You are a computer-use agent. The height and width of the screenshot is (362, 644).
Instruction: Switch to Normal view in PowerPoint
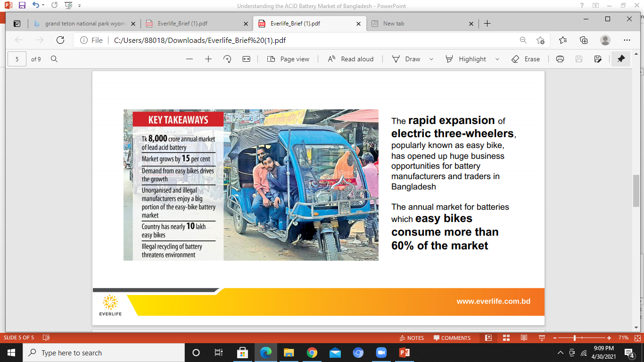click(x=488, y=337)
